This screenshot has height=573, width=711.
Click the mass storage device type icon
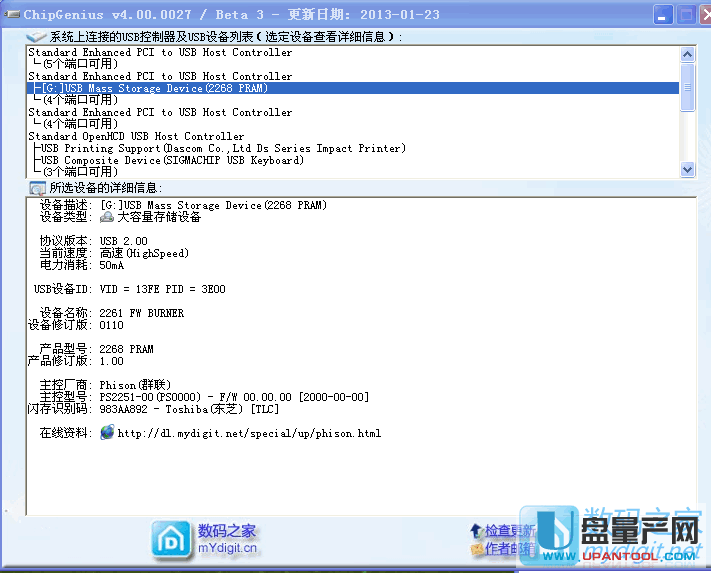tap(107, 217)
